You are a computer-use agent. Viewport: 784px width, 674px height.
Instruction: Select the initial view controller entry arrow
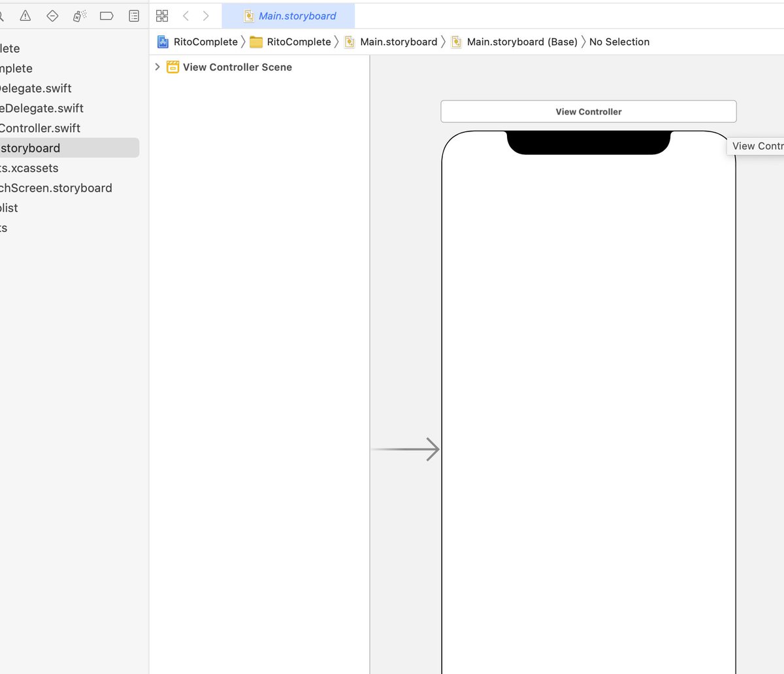405,449
